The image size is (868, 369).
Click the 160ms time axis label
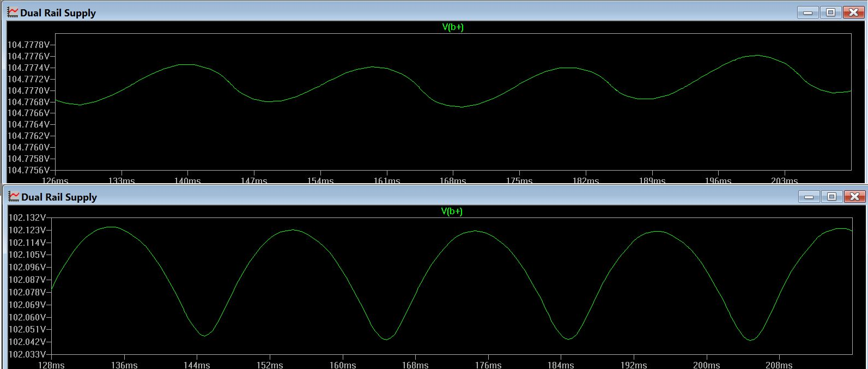(343, 365)
